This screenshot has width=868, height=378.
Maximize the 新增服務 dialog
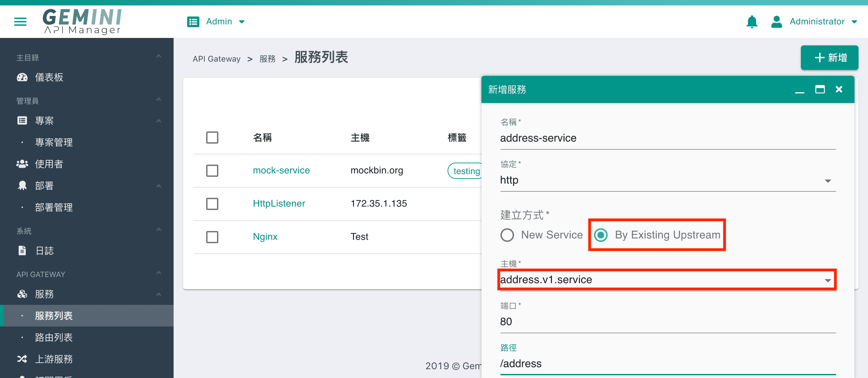point(820,89)
